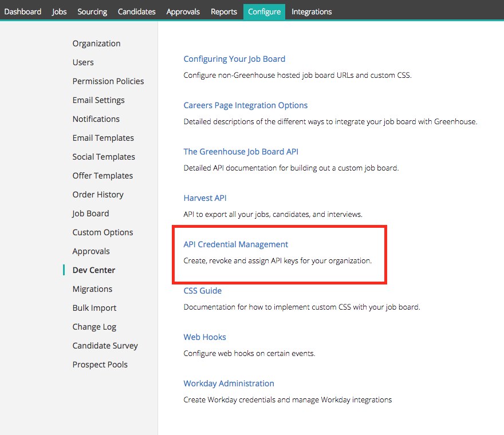Go to Social Templates
Viewport: 504px width, 435px height.
click(104, 157)
